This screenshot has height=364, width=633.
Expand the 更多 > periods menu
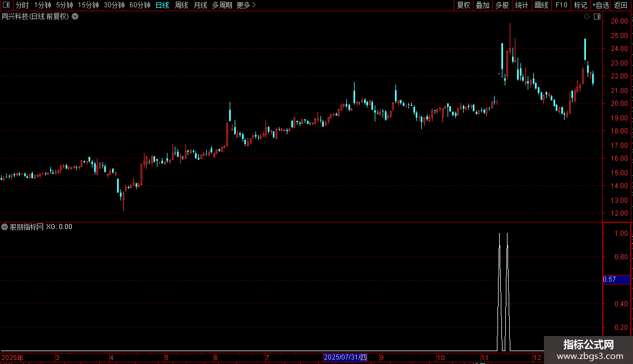point(246,5)
